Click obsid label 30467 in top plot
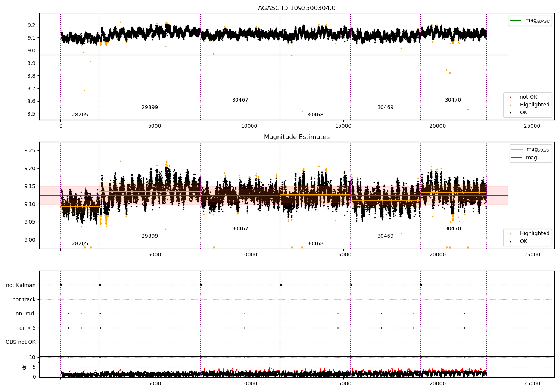560x392 pixels. (x=240, y=100)
